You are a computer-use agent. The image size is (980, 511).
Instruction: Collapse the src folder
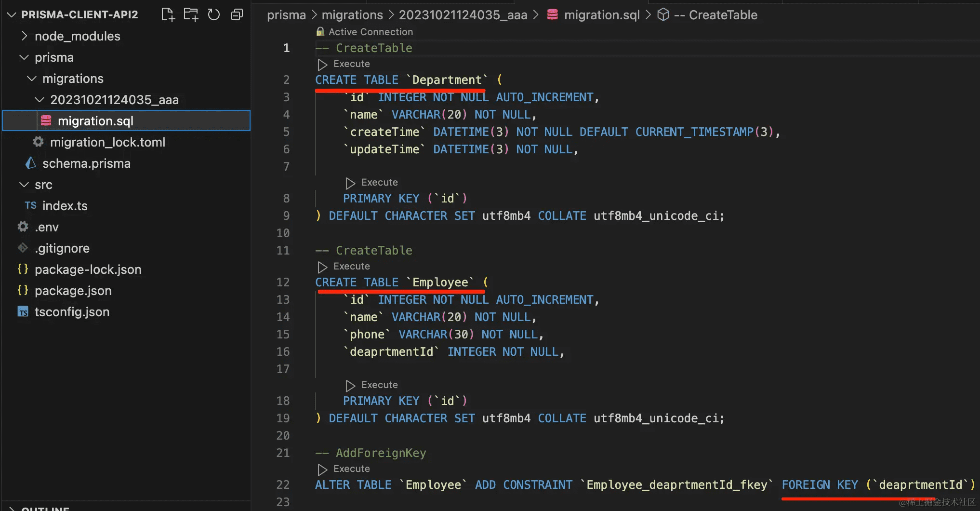43,185
